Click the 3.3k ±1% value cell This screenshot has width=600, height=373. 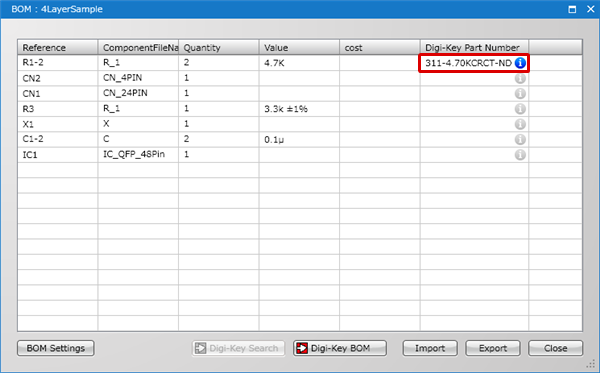[299, 109]
